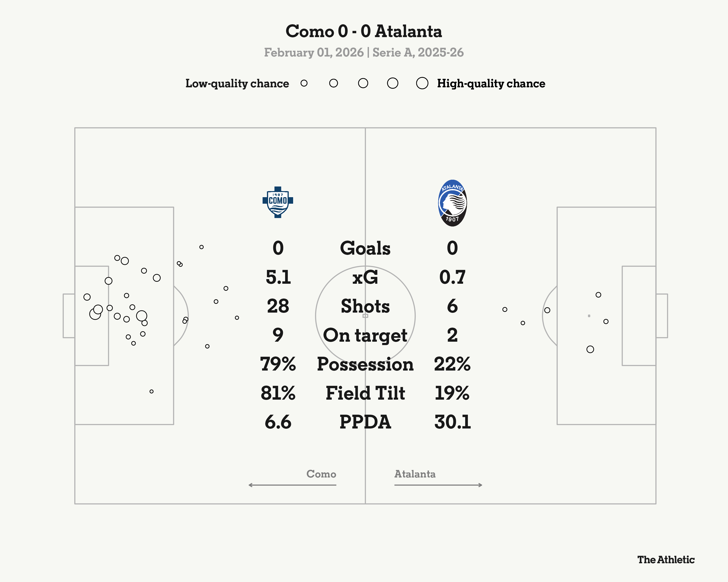Click the Como club crest
Image resolution: width=728 pixels, height=582 pixels.
[278, 202]
